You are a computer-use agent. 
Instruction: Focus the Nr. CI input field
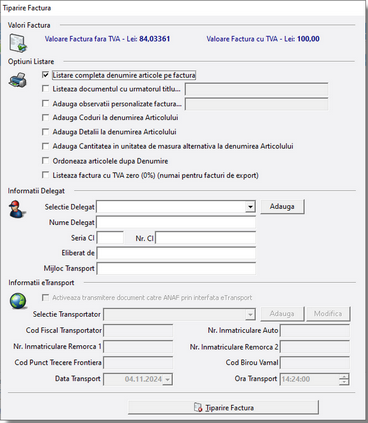click(x=205, y=238)
